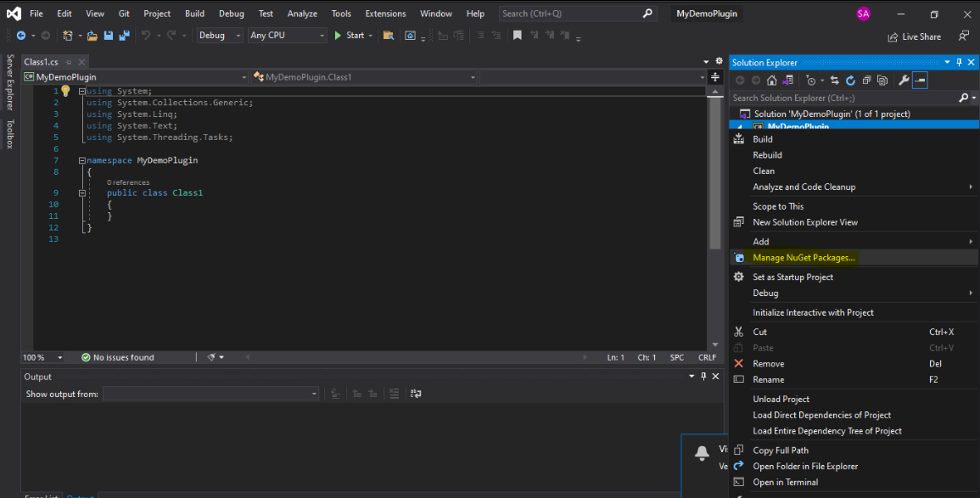This screenshot has width=980, height=498.
Task: Open the Git menu
Action: point(122,13)
